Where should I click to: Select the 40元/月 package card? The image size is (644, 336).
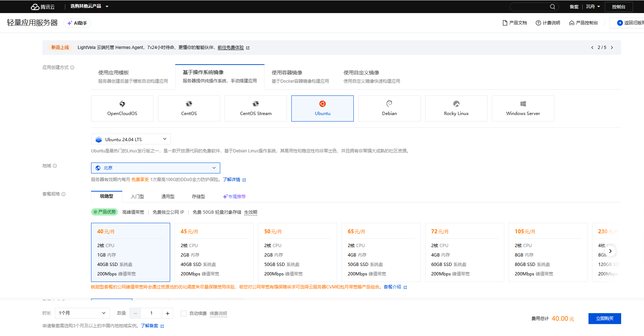click(131, 252)
